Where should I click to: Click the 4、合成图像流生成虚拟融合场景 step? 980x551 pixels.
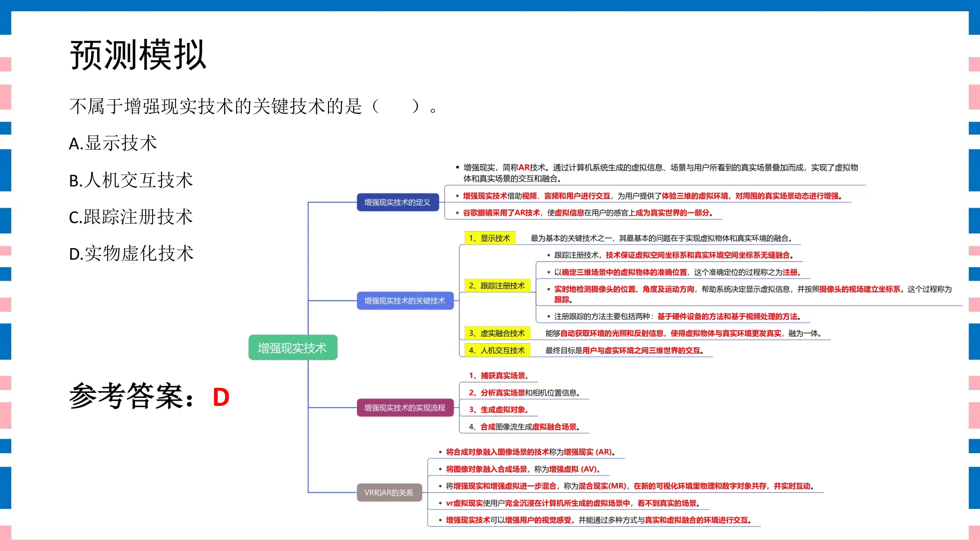coord(524,427)
